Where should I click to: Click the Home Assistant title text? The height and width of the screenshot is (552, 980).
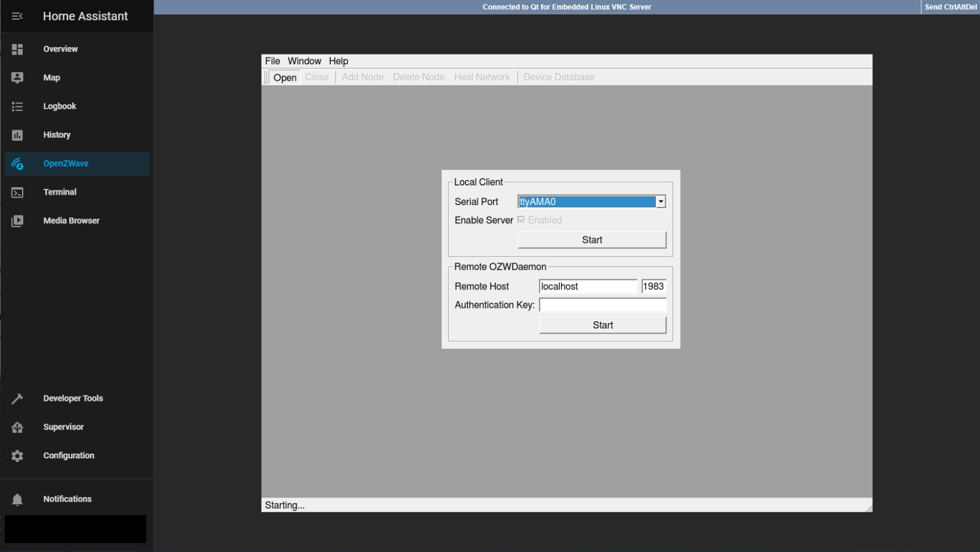85,17
